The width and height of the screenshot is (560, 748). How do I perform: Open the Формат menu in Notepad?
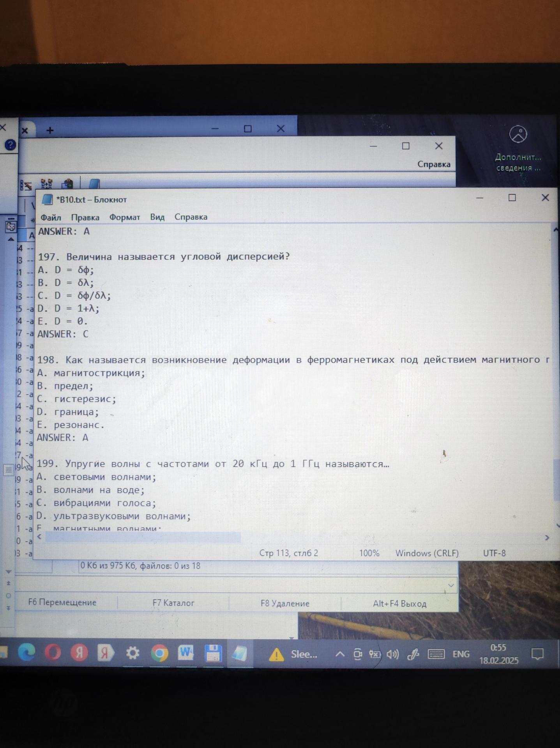pyautogui.click(x=124, y=217)
